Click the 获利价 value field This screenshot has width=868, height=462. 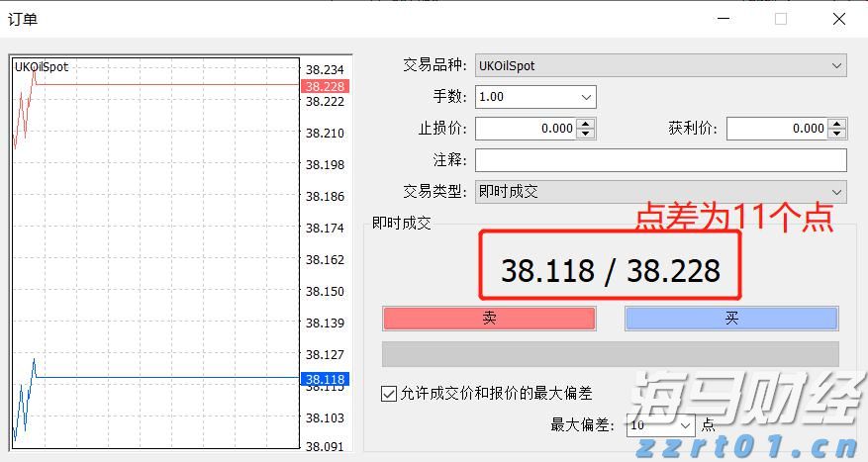pyautogui.click(x=776, y=129)
